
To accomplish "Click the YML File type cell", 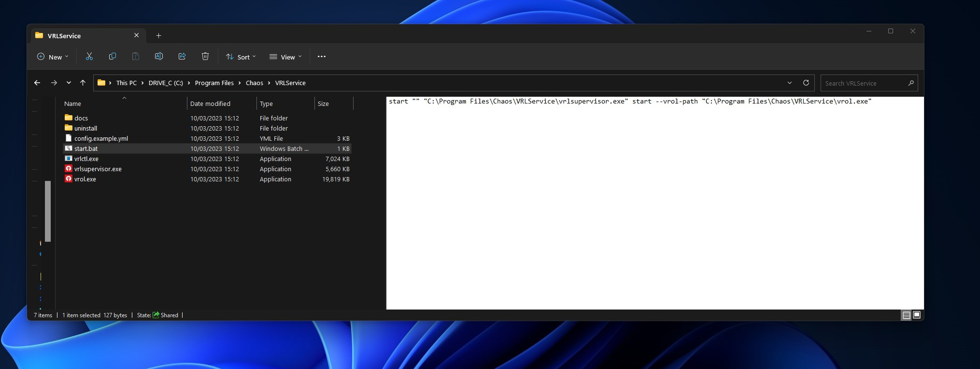I will (271, 138).
